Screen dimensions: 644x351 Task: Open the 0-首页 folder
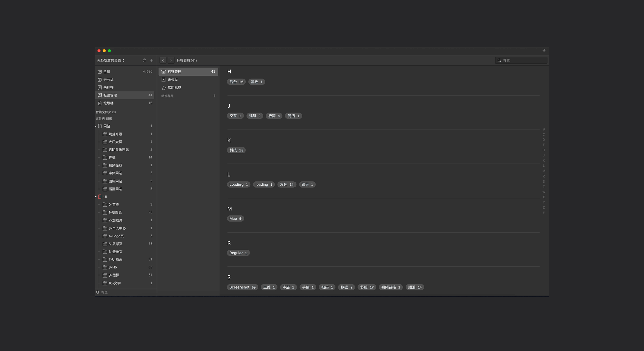[124, 204]
